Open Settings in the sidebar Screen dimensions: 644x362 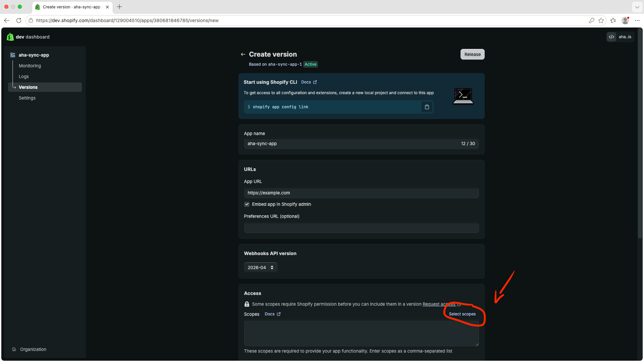pos(27,98)
